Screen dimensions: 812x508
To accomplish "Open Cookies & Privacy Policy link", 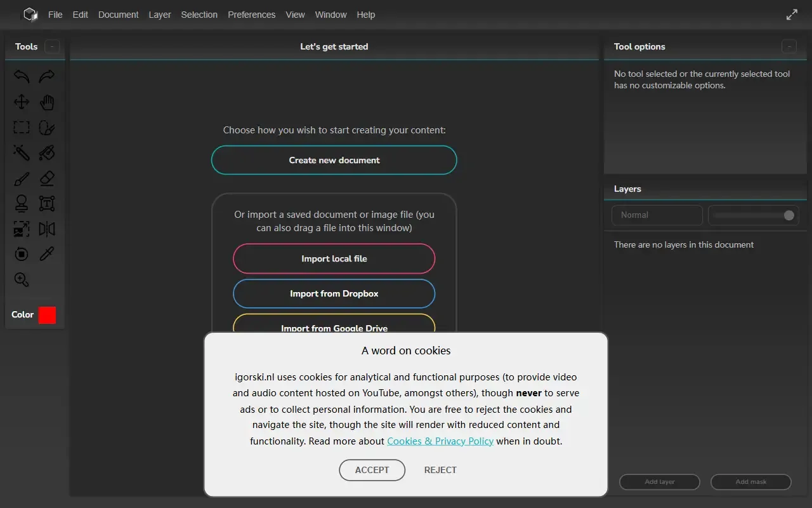I will click(x=440, y=441).
